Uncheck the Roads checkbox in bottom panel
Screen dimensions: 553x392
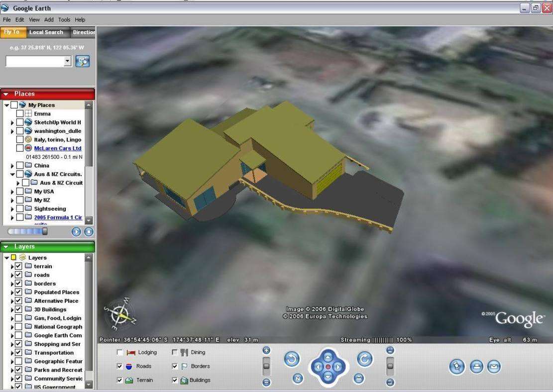(x=119, y=366)
